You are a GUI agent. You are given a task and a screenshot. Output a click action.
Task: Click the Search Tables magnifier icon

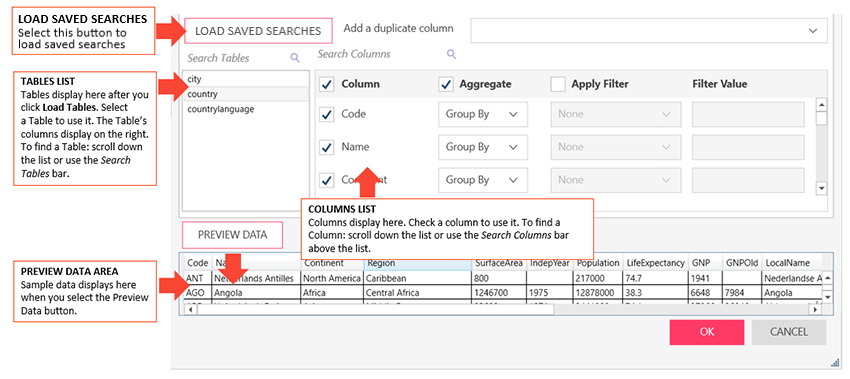295,58
